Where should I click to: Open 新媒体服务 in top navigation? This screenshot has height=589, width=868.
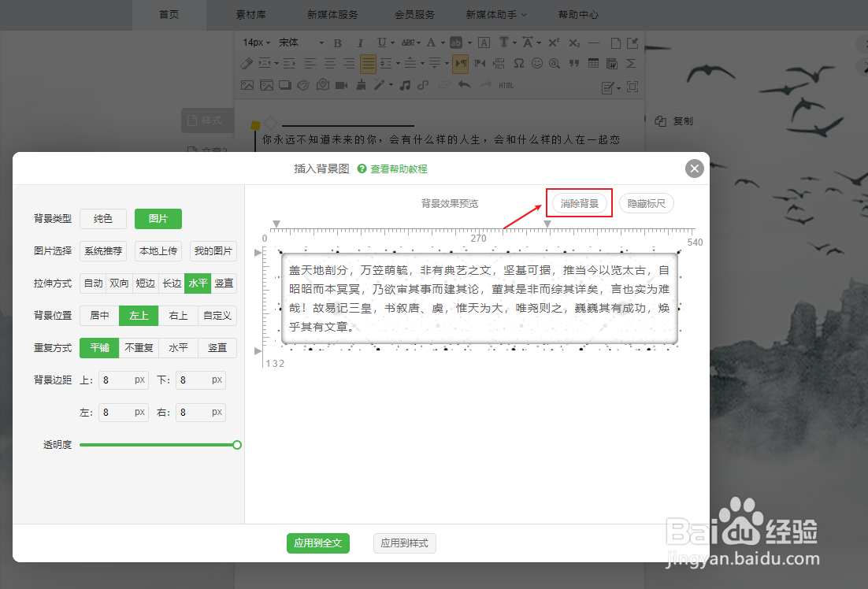[x=332, y=15]
